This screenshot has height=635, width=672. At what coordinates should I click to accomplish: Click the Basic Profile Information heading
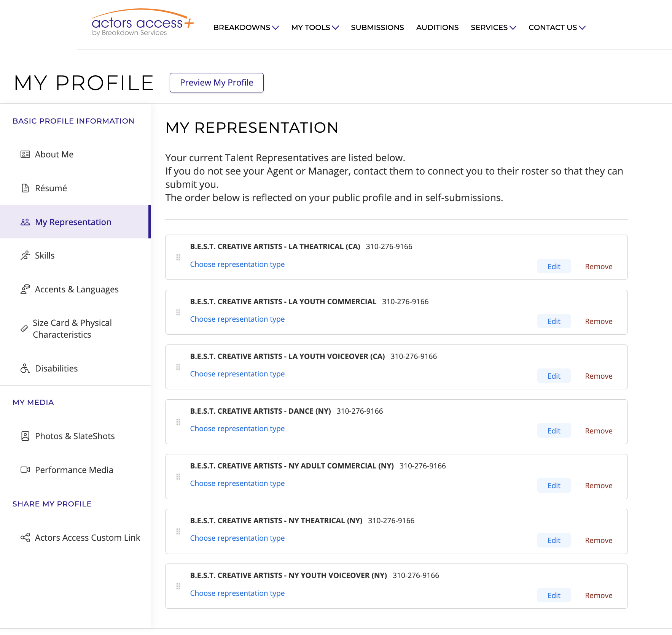(73, 121)
